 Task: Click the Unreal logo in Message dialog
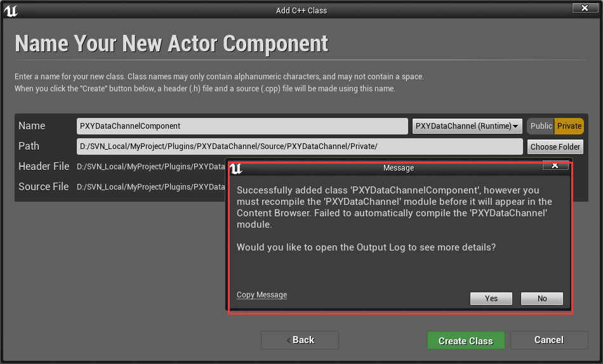point(235,168)
